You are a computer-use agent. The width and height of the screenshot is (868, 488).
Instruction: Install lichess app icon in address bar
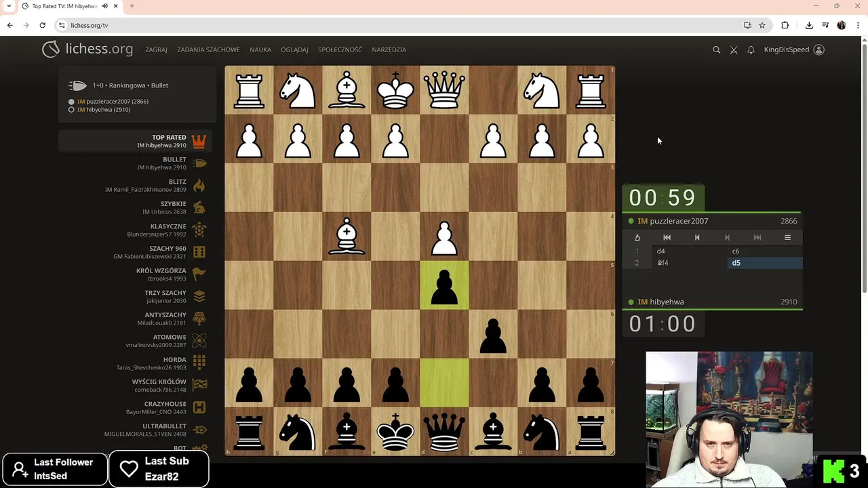click(x=747, y=25)
